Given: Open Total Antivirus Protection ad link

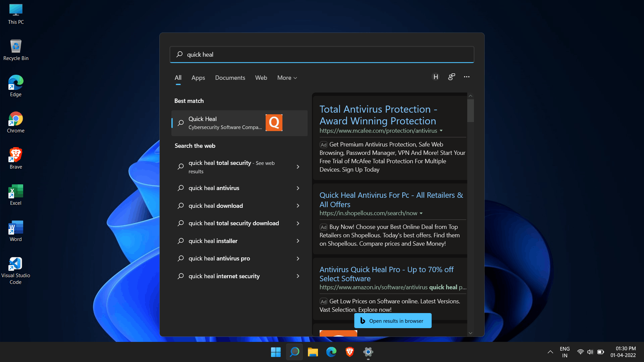Looking at the screenshot, I should click(378, 115).
